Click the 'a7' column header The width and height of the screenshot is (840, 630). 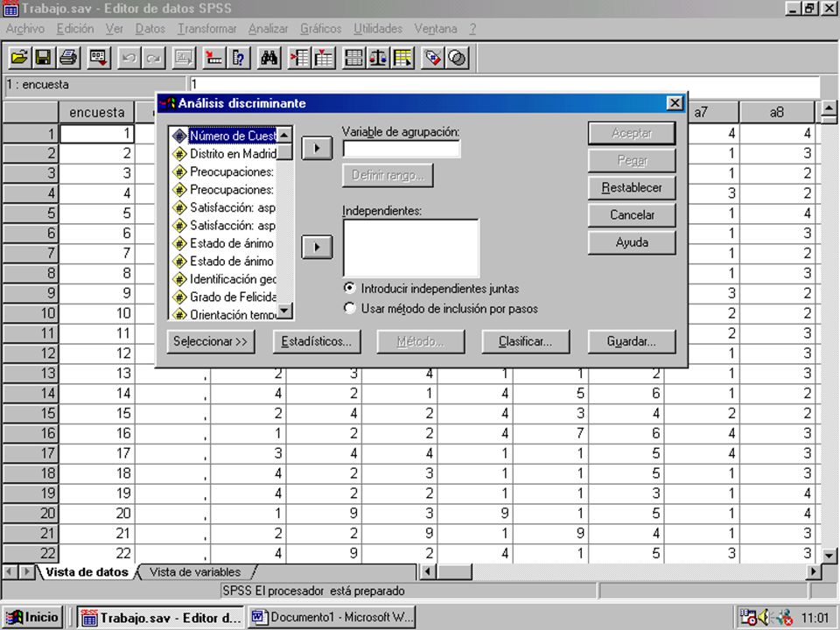point(712,113)
